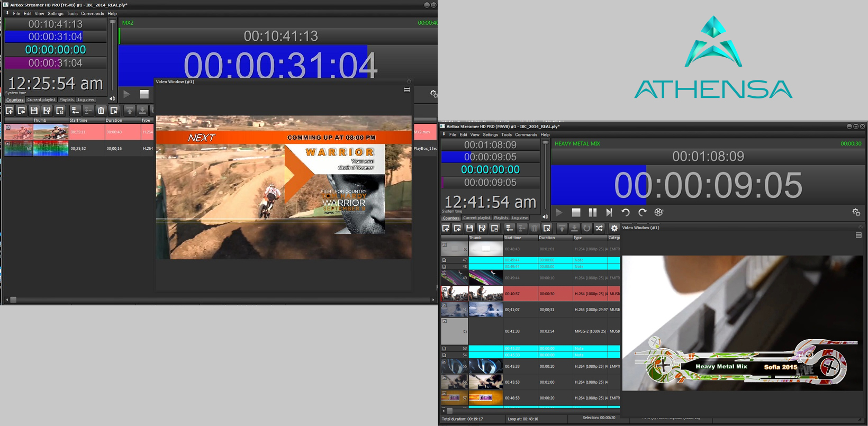Switch to Current playlist tab in MX2 window

[x=41, y=99]
